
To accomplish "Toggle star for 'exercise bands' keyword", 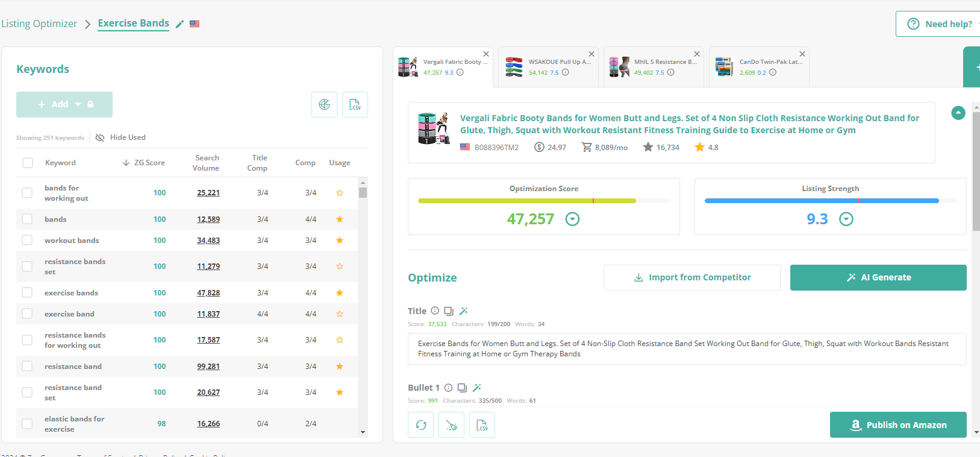I will coord(340,293).
